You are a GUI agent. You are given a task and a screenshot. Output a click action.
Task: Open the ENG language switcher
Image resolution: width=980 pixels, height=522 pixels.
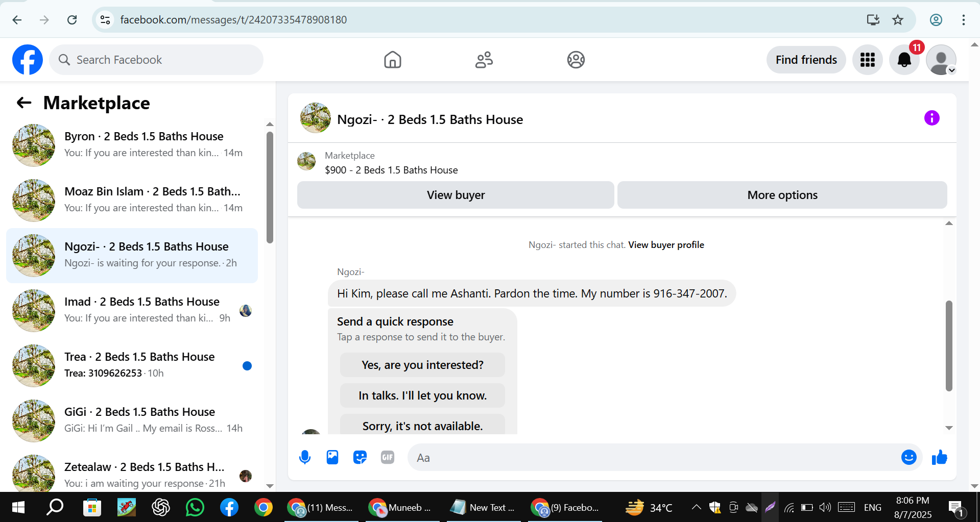[872, 507]
